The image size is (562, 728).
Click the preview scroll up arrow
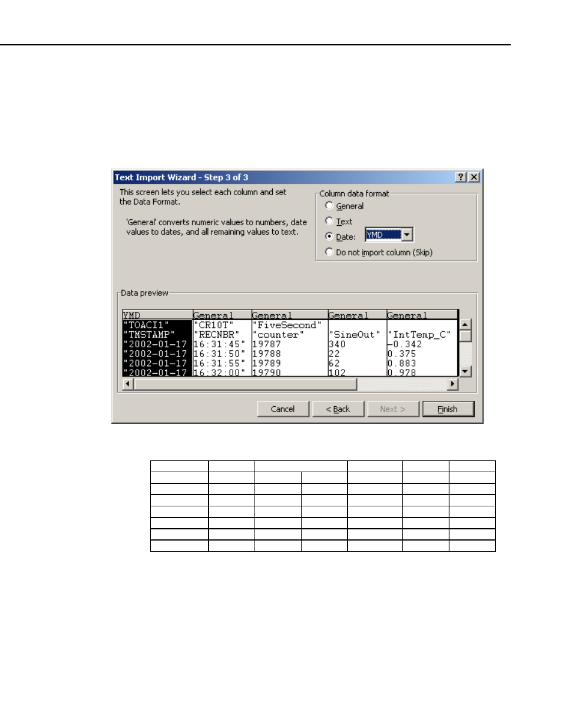[465, 325]
